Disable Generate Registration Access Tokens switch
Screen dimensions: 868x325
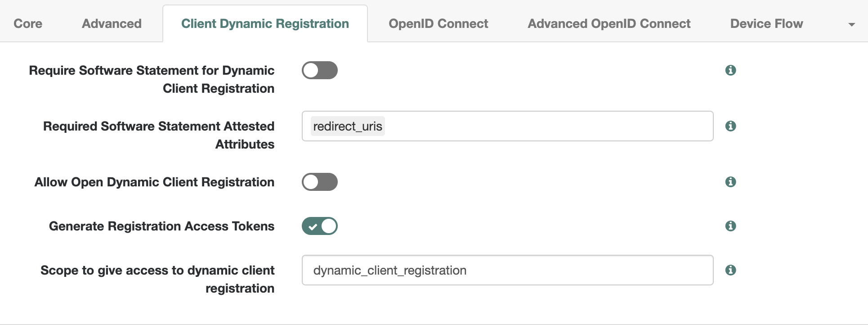point(319,226)
